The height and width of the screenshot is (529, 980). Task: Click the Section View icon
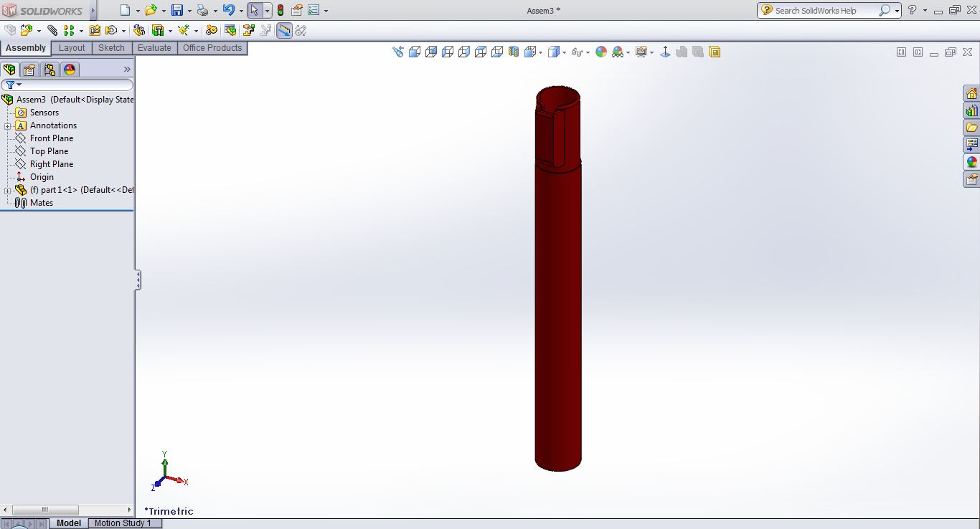[x=514, y=52]
